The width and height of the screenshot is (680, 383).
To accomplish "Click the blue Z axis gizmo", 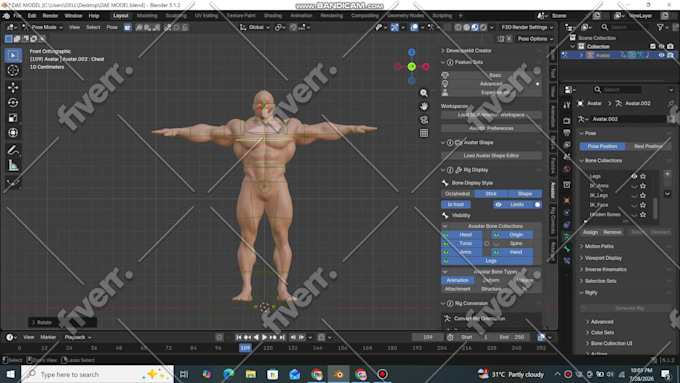I will (412, 52).
